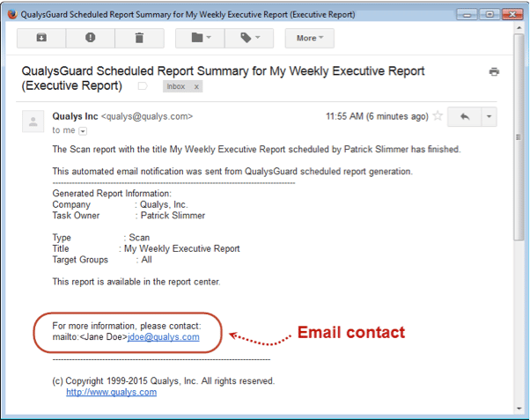The height and width of the screenshot is (420, 530).
Task: Click the Qualys Inc sender name
Action: (75, 116)
